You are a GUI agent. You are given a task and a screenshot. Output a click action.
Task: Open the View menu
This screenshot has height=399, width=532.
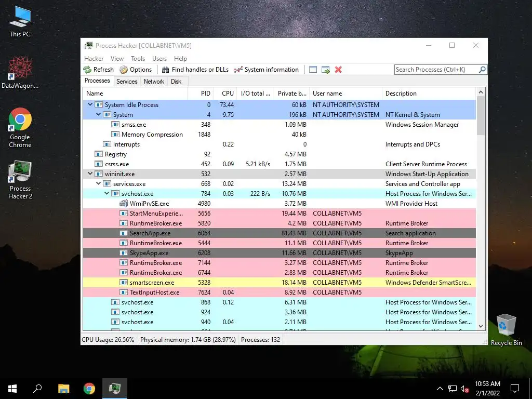pos(117,59)
